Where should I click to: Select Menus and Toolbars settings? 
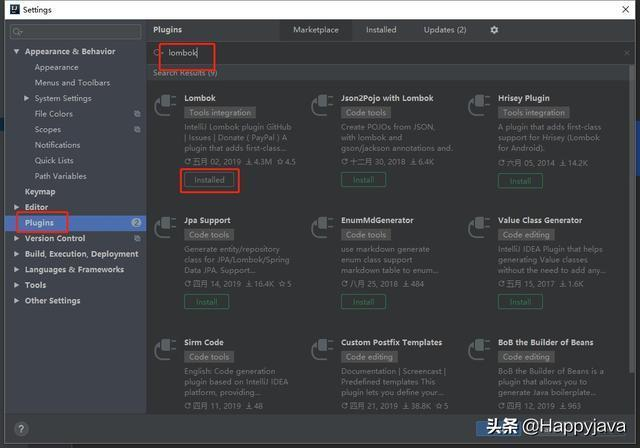[72, 83]
